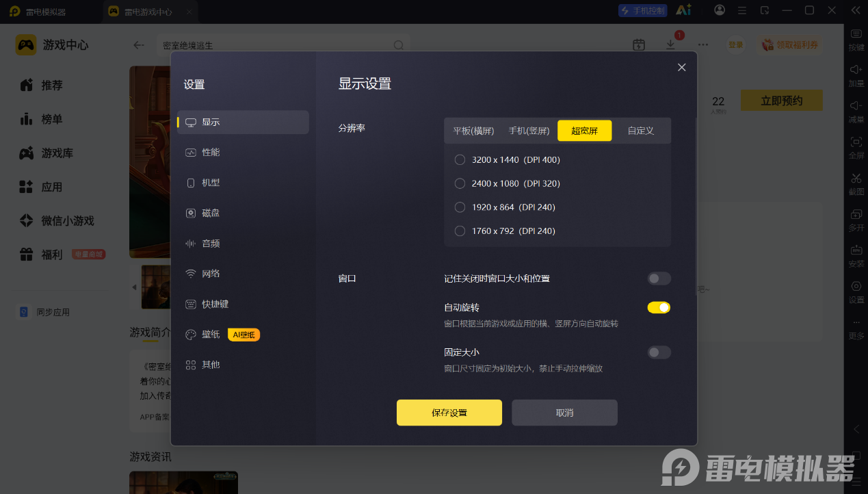Select 2400 x 1080 (DPI 320) resolution
Image resolution: width=868 pixels, height=494 pixels.
508,183
